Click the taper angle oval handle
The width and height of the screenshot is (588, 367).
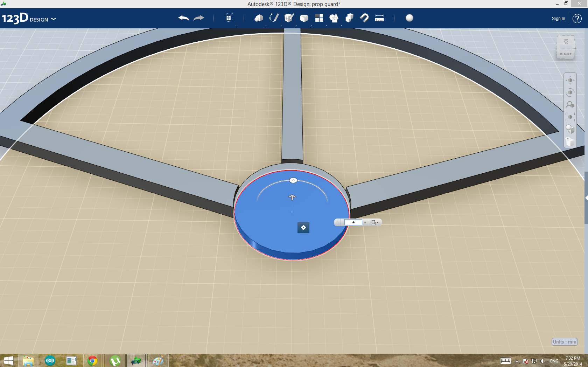[293, 180]
